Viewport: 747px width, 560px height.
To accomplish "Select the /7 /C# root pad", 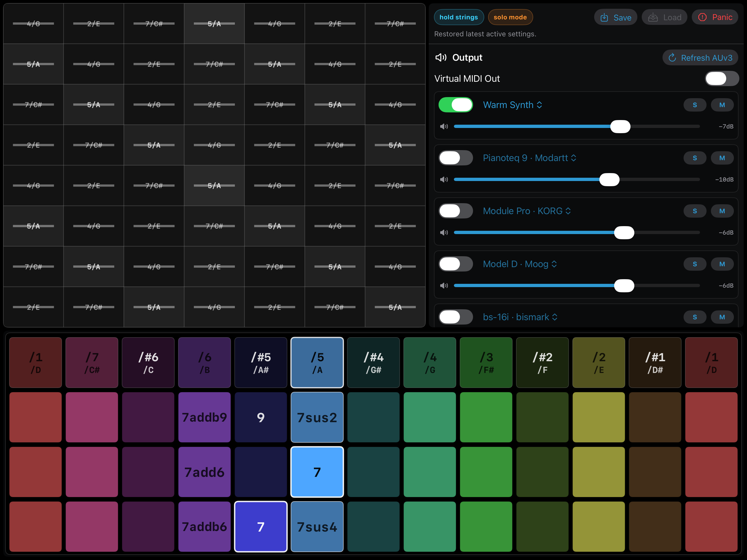I will coord(92,362).
